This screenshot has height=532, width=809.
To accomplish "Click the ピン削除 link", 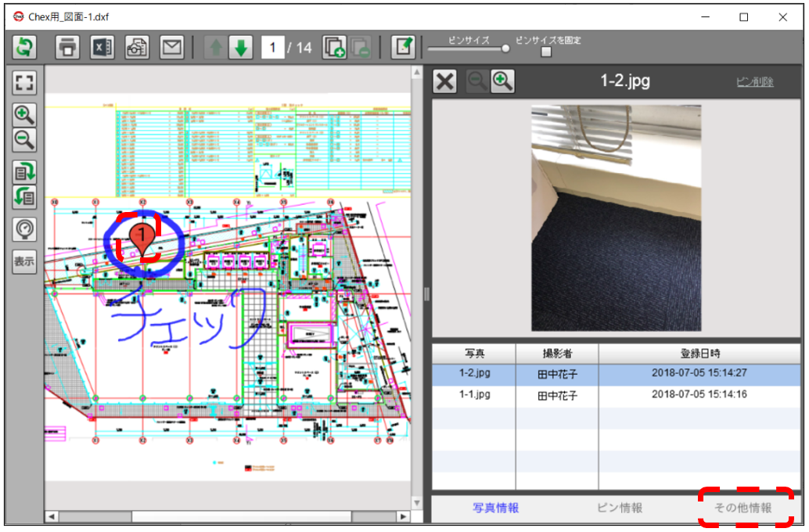I will coord(754,82).
